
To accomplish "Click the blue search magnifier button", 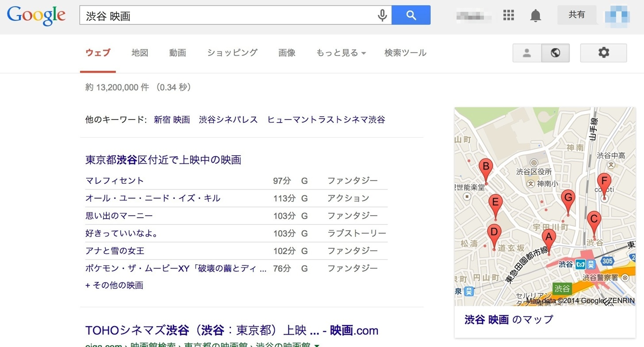I will point(411,15).
